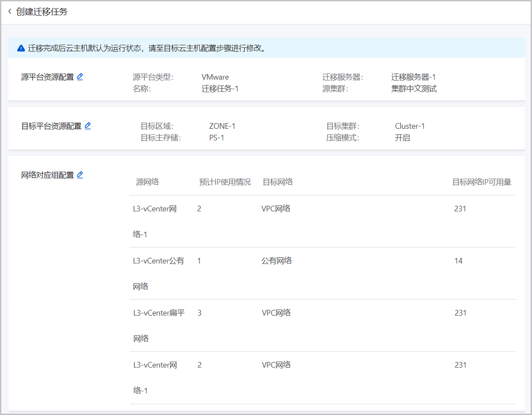Click the back arrow beside 创建迁移任务
The image size is (532, 415).
[10, 12]
